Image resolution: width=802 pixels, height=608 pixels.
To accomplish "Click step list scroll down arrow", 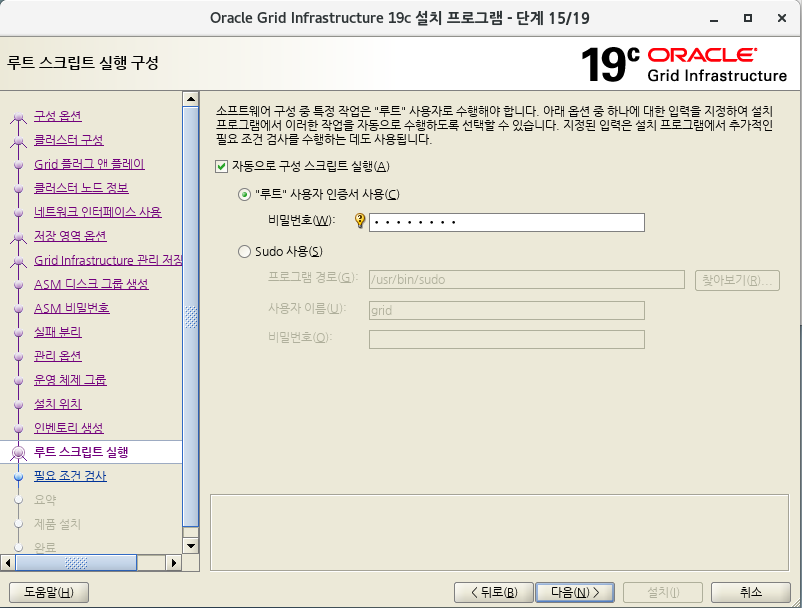I will point(191,546).
